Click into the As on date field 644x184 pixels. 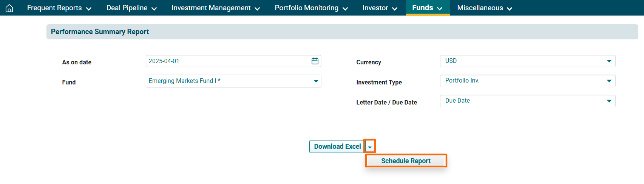(227, 61)
